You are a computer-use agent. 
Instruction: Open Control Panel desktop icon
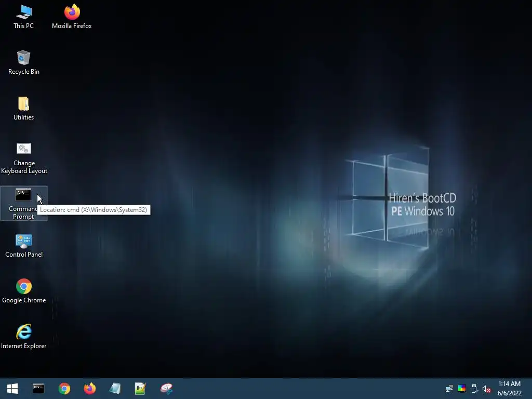pyautogui.click(x=24, y=246)
